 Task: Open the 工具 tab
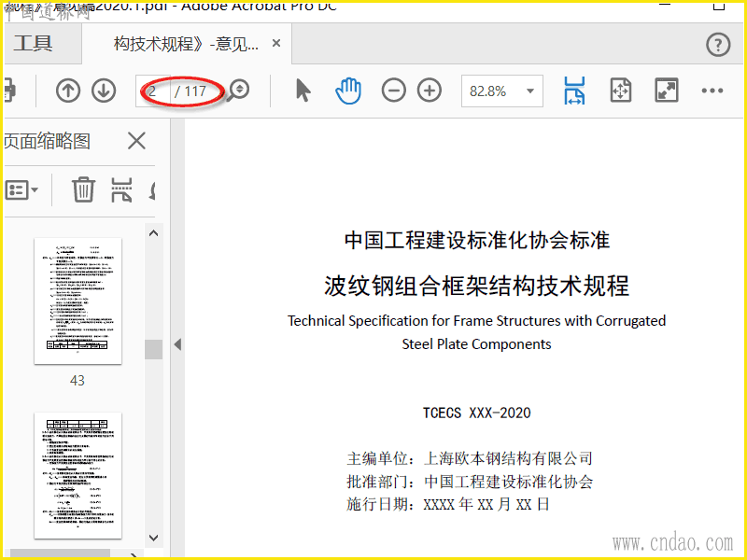point(34,44)
